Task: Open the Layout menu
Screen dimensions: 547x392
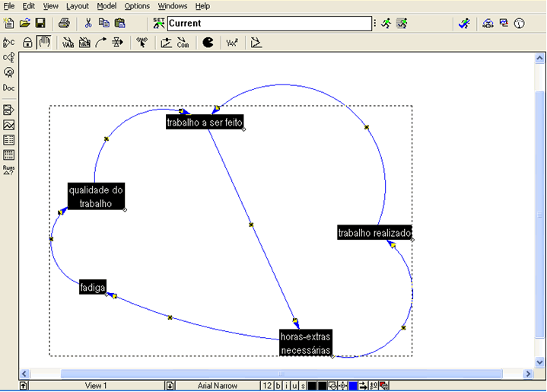Action: click(78, 5)
